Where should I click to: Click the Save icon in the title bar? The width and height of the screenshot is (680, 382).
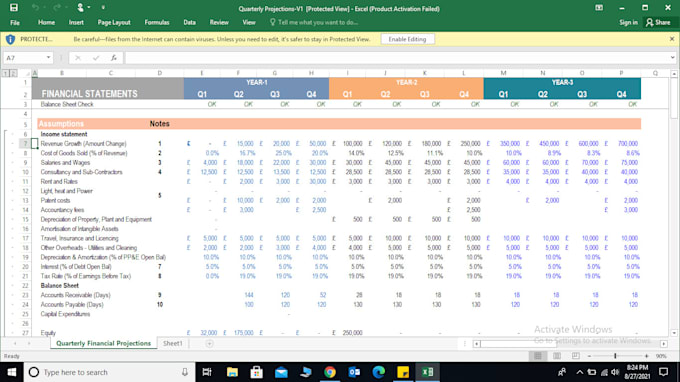click(14, 7)
